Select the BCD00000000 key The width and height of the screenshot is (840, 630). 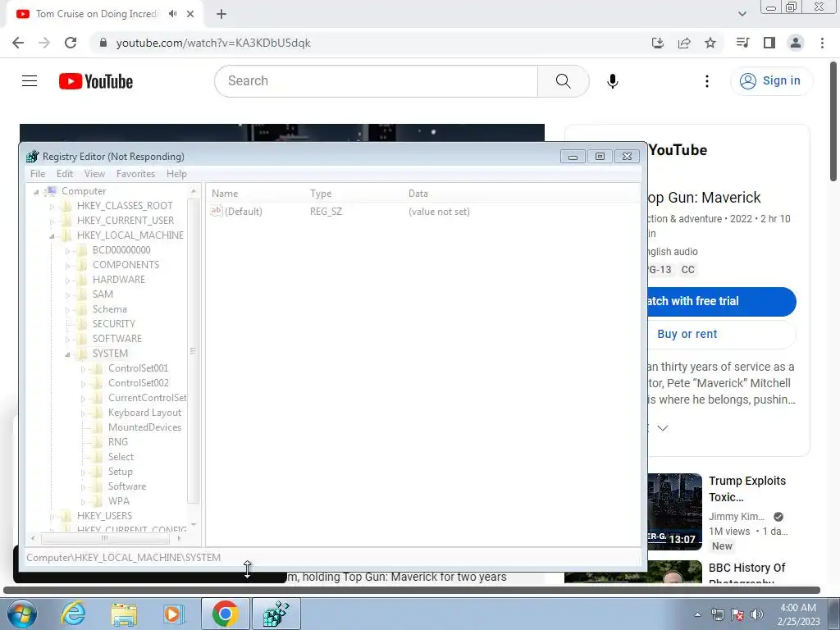point(121,250)
